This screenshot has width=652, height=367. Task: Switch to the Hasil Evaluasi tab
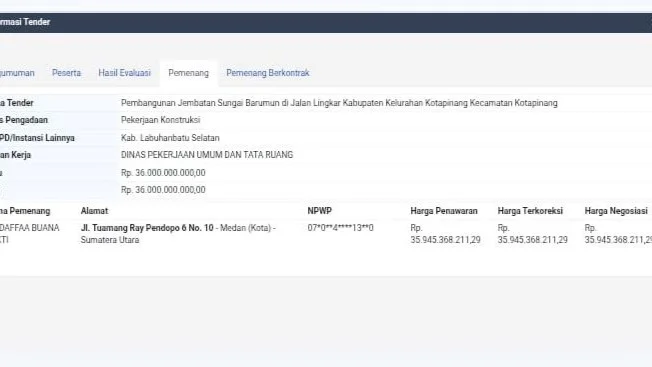point(124,73)
